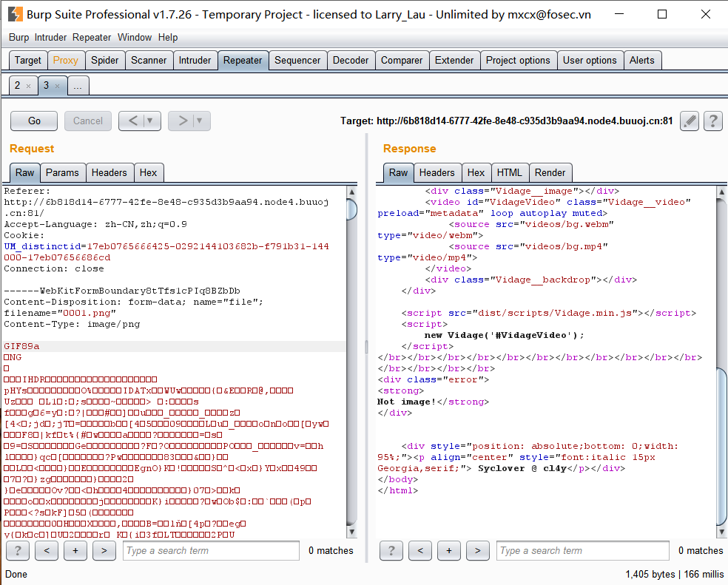This screenshot has height=585, width=728.
Task: Go to next match in response search
Action: click(x=477, y=550)
